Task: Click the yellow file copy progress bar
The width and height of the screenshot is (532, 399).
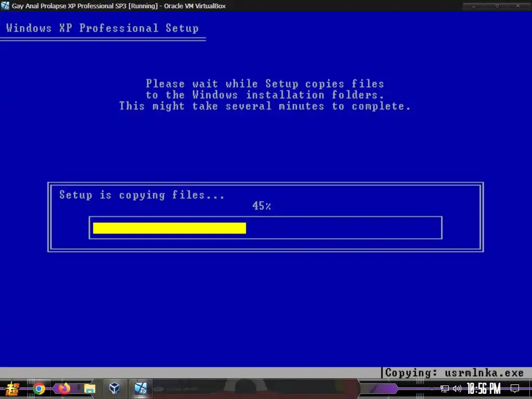Action: [169, 228]
